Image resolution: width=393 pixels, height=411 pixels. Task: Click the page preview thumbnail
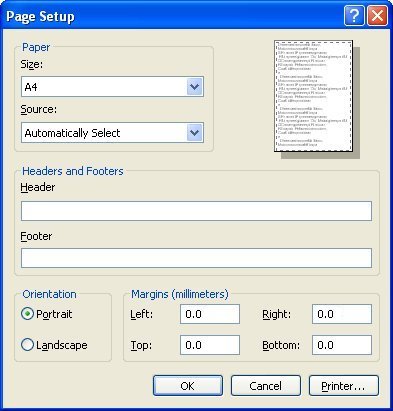point(313,96)
